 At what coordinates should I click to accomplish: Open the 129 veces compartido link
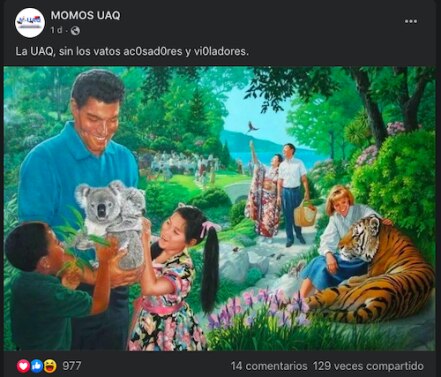pyautogui.click(x=368, y=366)
